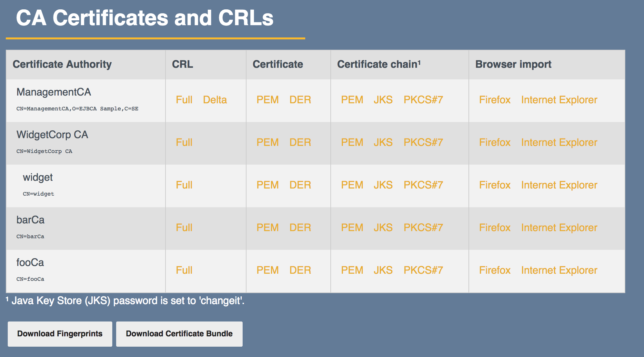The height and width of the screenshot is (357, 644).
Task: Get barCa certificate chain as JKS
Action: [x=383, y=228]
